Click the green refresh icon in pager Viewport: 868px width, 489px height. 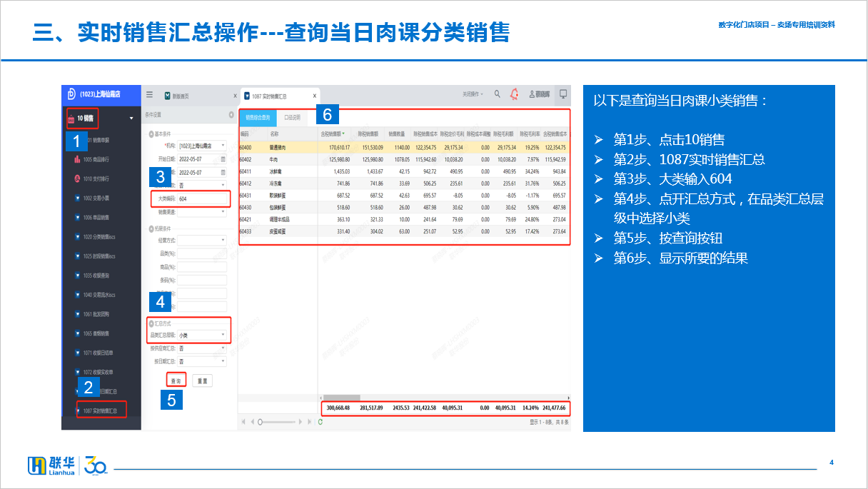point(320,422)
